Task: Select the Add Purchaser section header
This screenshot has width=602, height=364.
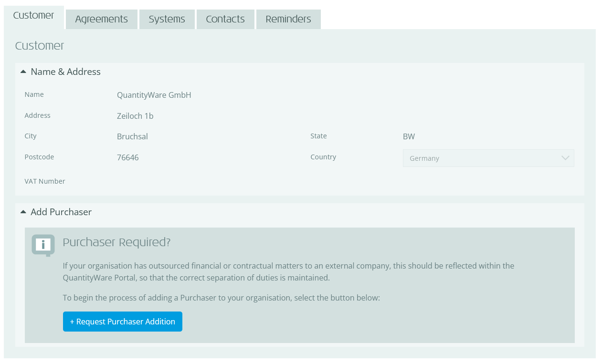Action: [x=61, y=212]
